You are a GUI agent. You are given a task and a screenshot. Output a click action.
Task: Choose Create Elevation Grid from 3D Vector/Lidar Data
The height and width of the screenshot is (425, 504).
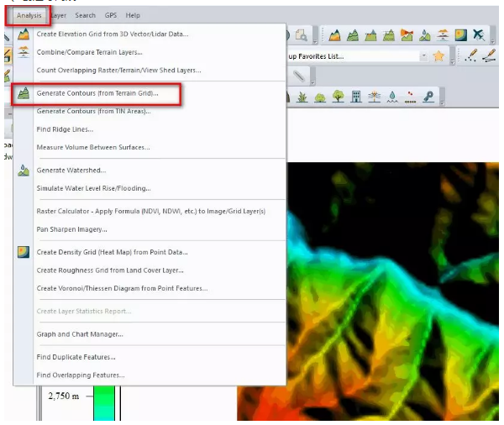pyautogui.click(x=113, y=34)
